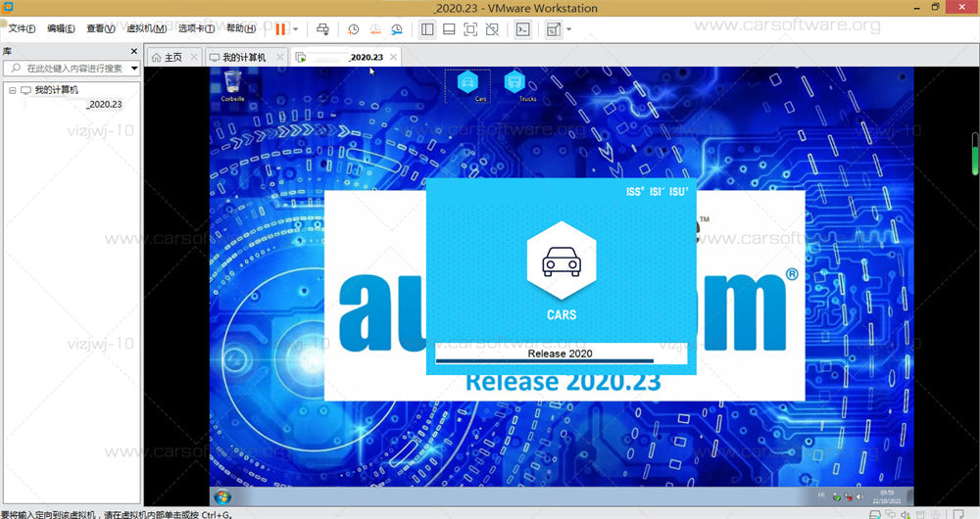Open the snapshot manager toolbar icon
The image size is (980, 519).
click(397, 29)
